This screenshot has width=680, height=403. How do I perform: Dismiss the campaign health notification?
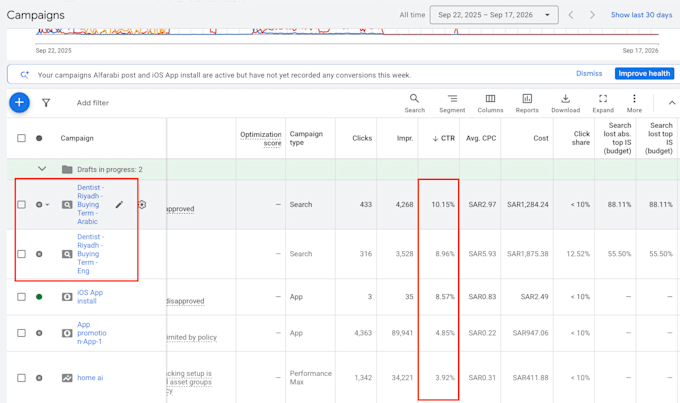[589, 73]
